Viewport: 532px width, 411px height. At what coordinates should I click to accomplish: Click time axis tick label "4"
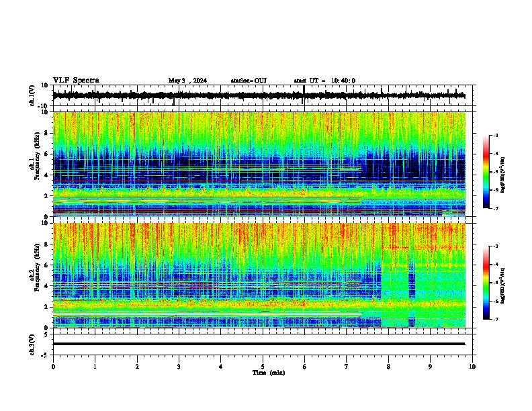point(221,367)
